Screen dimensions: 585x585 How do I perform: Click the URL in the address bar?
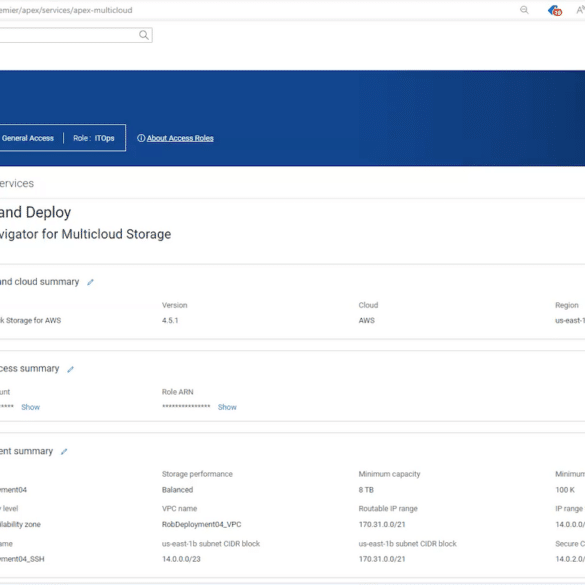coord(66,10)
